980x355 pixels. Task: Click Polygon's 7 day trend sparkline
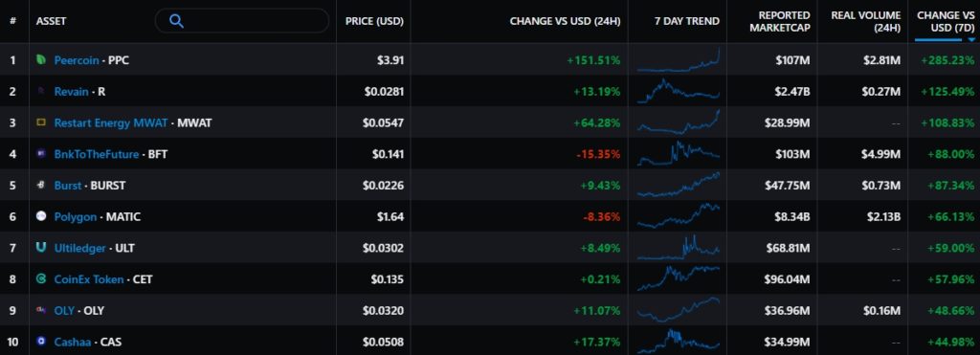[x=679, y=215]
